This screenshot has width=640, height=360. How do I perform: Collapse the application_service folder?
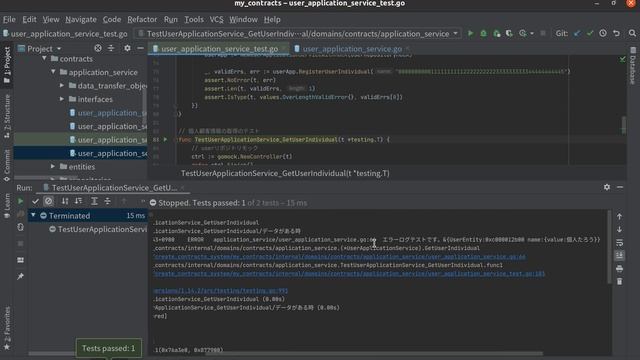[x=53, y=72]
